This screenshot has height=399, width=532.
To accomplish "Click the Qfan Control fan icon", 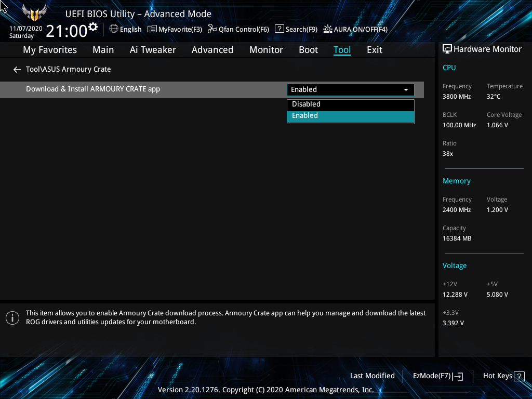I will pos(212,29).
